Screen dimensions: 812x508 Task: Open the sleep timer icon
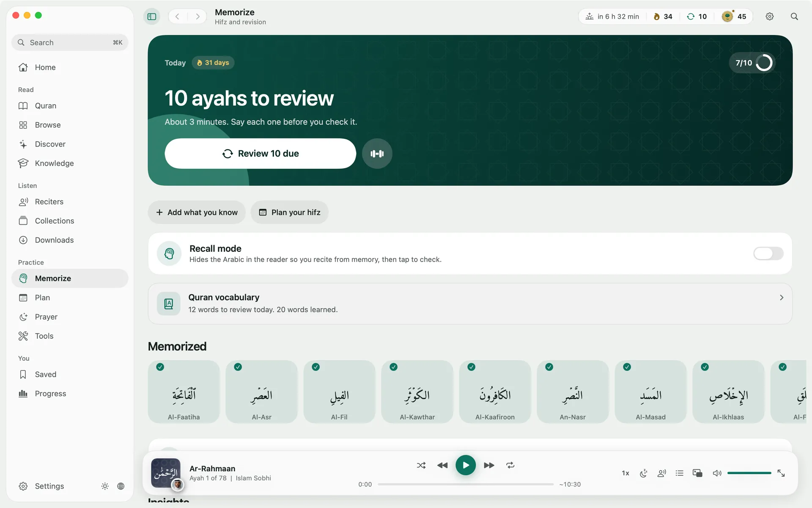pos(644,473)
